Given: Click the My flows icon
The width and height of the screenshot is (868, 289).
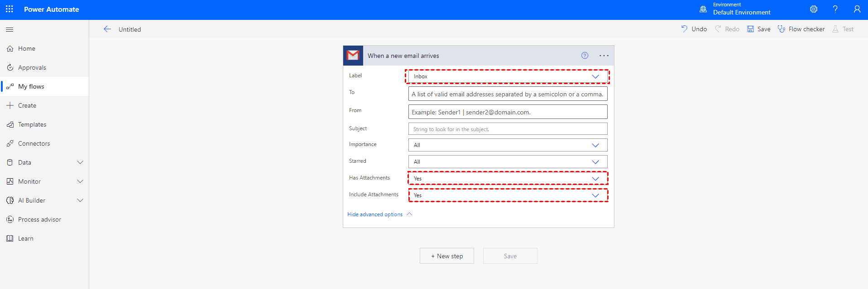Looking at the screenshot, I should tap(10, 86).
